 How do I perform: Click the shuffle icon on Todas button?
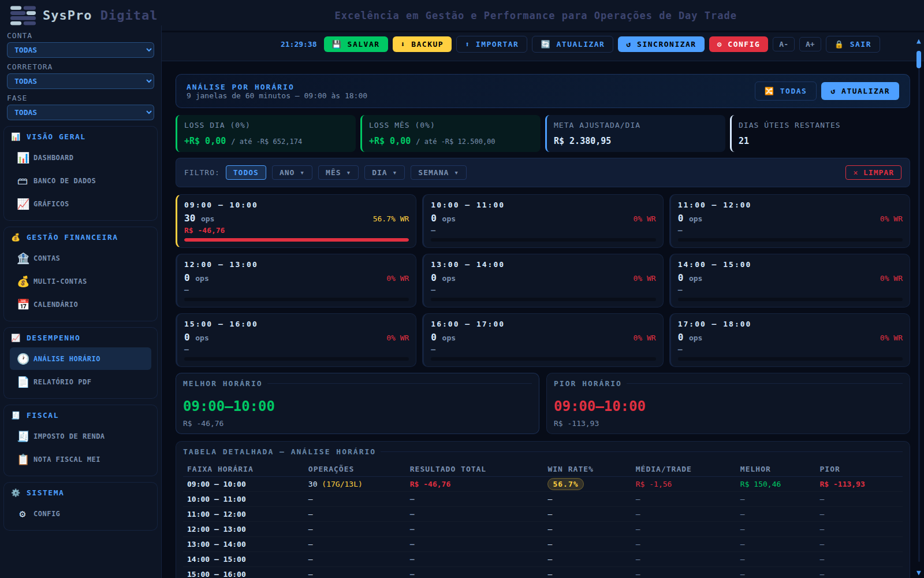[769, 91]
